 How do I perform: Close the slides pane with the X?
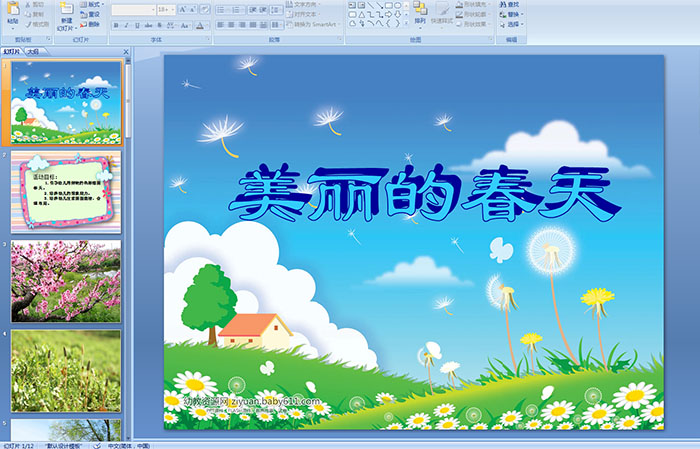click(126, 52)
